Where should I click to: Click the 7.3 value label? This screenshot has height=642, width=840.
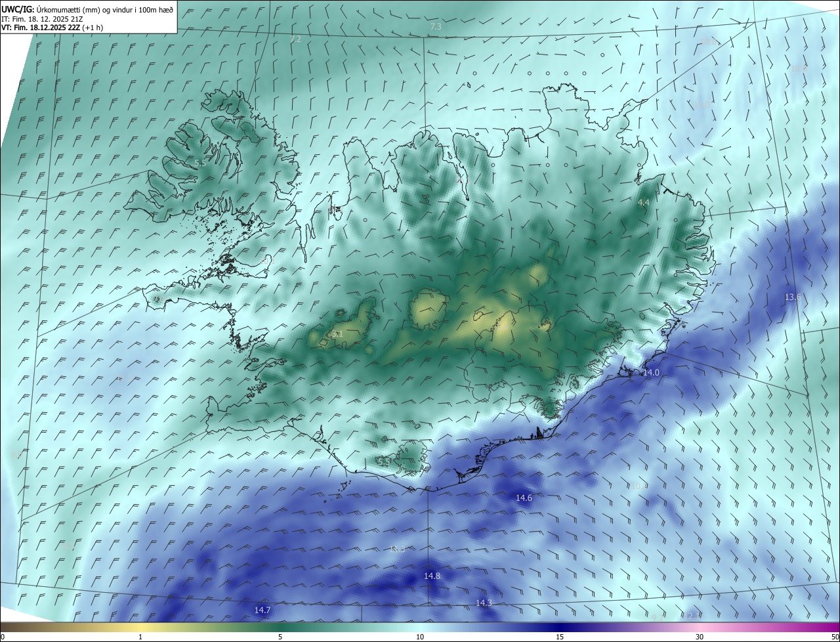coord(436,26)
